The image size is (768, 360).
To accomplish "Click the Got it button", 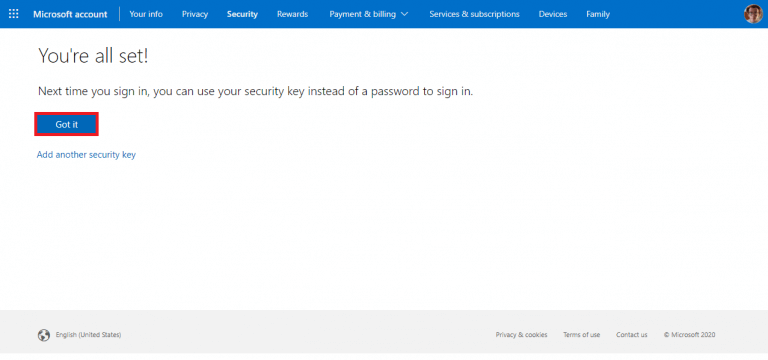I will 67,124.
